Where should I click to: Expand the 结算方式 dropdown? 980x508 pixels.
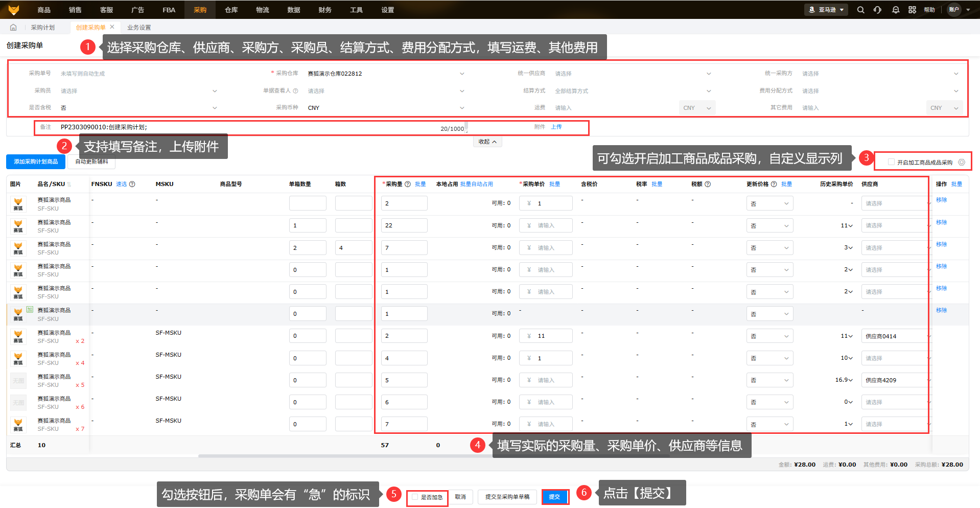click(632, 91)
